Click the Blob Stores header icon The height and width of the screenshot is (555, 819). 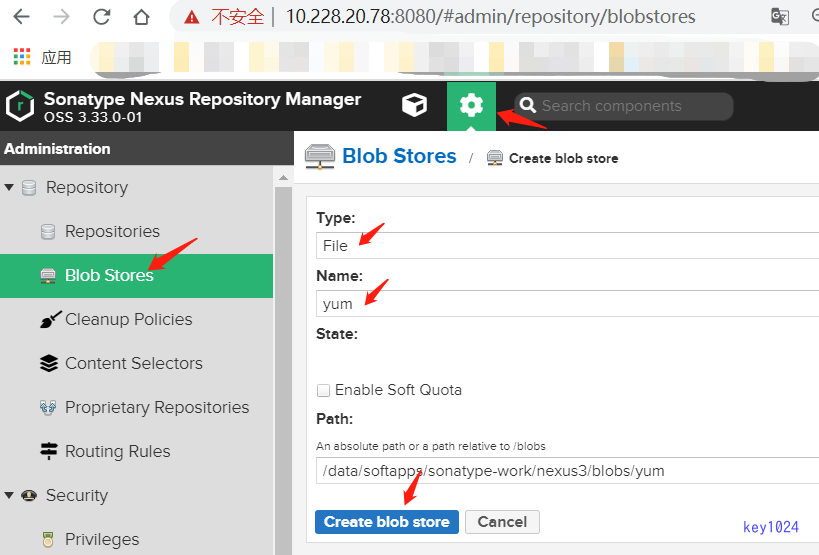(x=320, y=157)
